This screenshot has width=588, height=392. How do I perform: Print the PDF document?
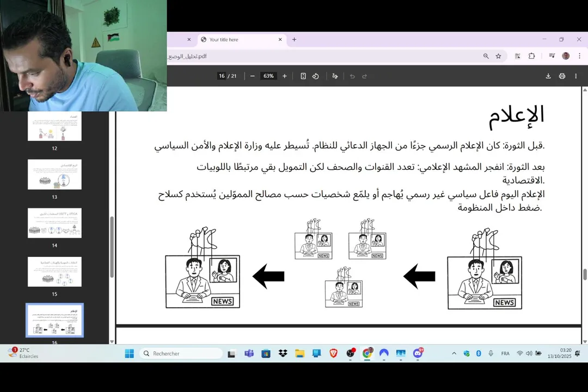[562, 76]
